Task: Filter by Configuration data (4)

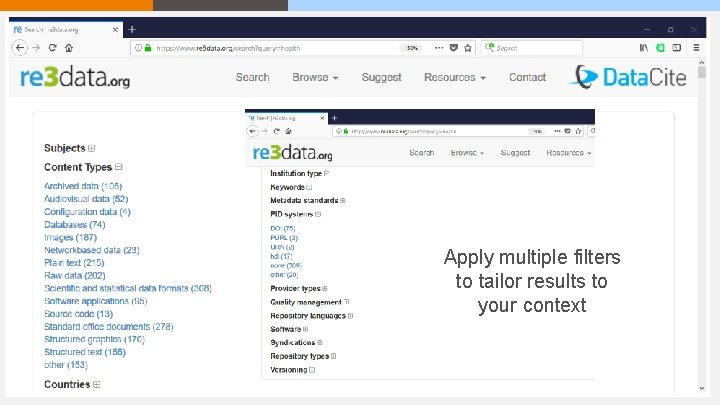Action: (87, 212)
